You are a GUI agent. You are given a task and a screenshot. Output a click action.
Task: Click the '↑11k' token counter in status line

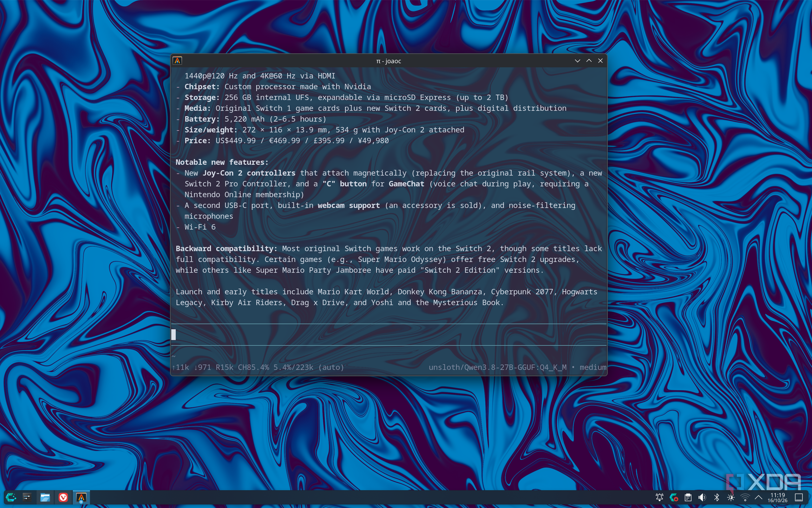(x=180, y=367)
